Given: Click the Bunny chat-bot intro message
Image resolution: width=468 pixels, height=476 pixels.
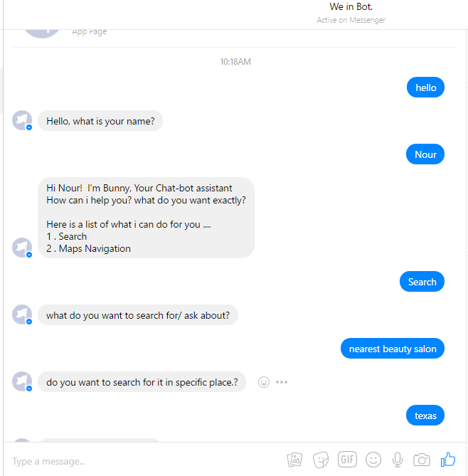Looking at the screenshot, I should coord(146,218).
